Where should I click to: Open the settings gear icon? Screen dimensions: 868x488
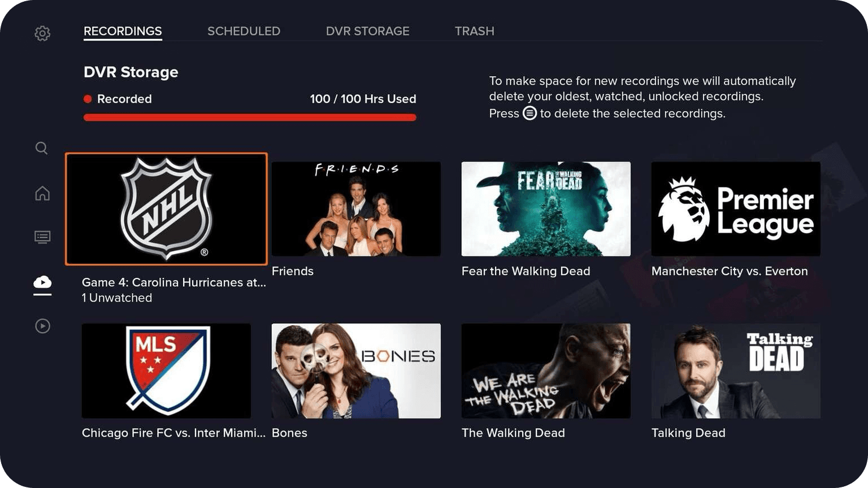coord(42,33)
